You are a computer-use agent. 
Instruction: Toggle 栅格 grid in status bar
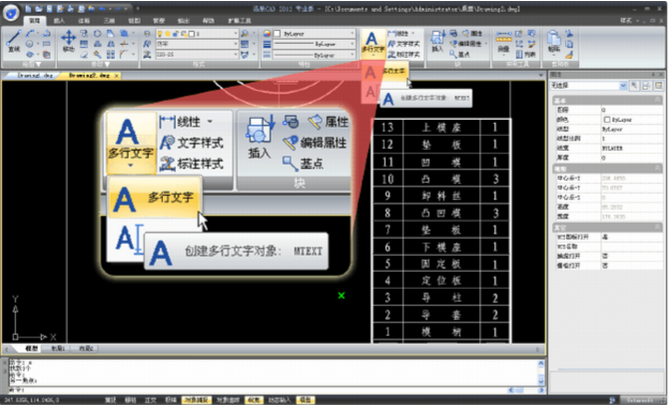(x=131, y=400)
